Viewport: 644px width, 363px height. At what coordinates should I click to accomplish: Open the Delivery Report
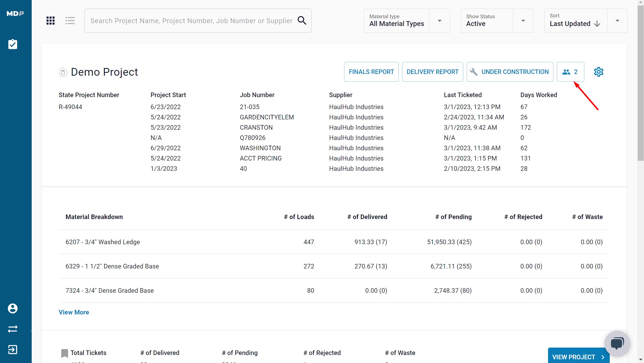(432, 72)
